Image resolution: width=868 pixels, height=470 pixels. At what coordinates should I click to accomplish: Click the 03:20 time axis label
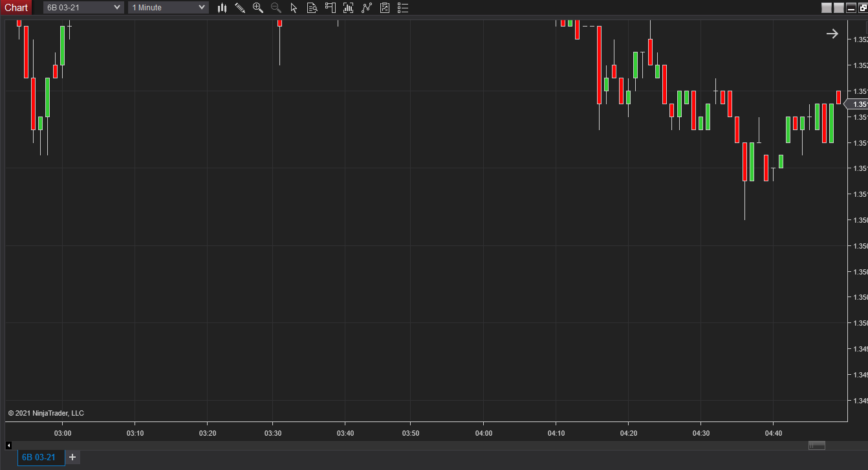208,433
